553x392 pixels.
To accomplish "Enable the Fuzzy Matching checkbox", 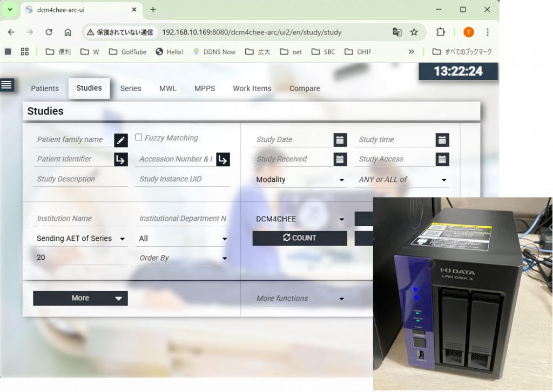I will (x=139, y=137).
